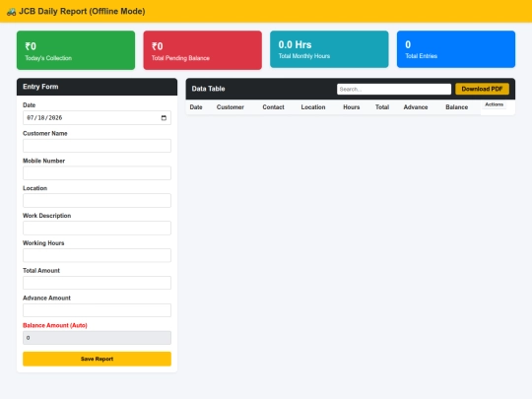
Task: Focus the Mobile Number field
Action: [x=97, y=173]
